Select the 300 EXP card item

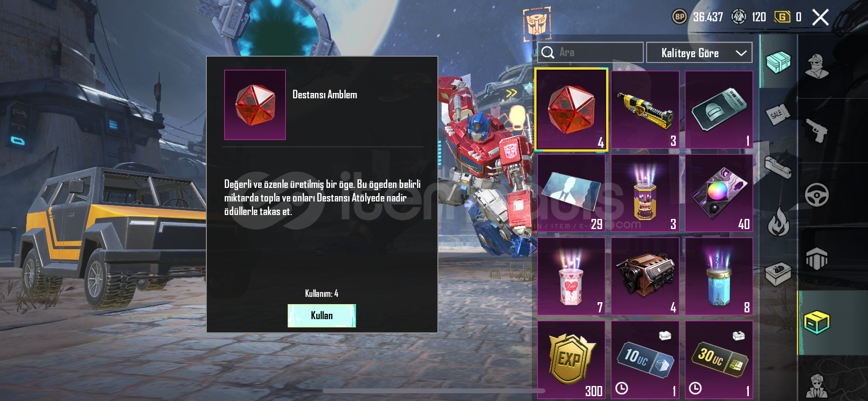tap(571, 360)
